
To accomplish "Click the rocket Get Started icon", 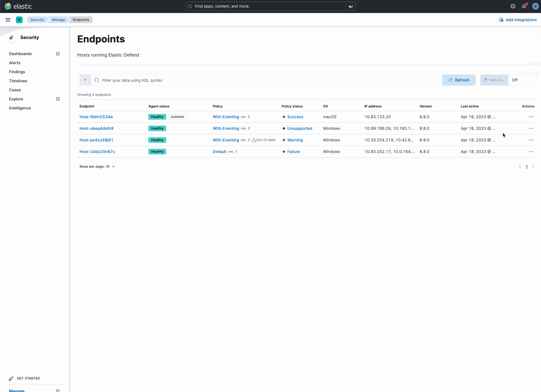I will click(x=11, y=378).
